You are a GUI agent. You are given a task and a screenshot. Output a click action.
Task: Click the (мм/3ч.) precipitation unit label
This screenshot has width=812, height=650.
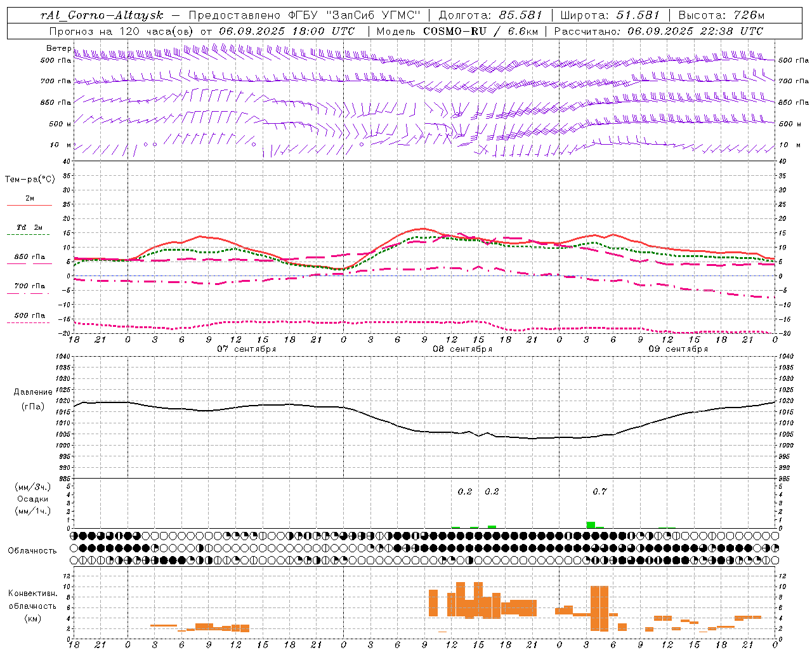tap(33, 487)
